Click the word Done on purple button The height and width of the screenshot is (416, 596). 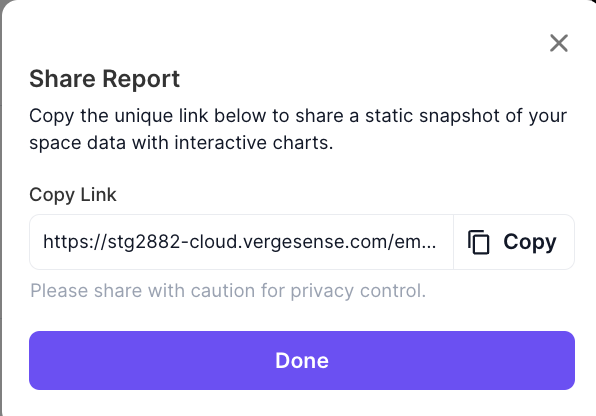pyautogui.click(x=302, y=360)
